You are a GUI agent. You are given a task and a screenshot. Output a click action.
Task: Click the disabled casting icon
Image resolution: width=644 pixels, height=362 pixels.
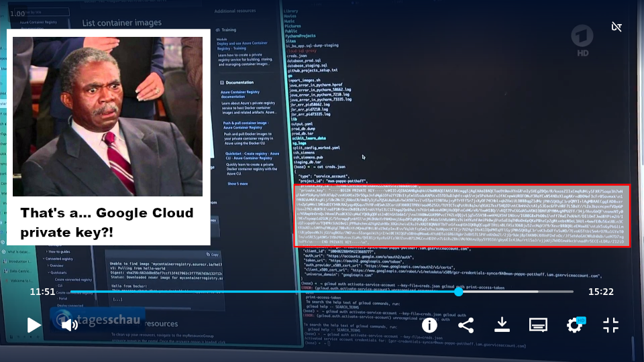click(x=616, y=27)
